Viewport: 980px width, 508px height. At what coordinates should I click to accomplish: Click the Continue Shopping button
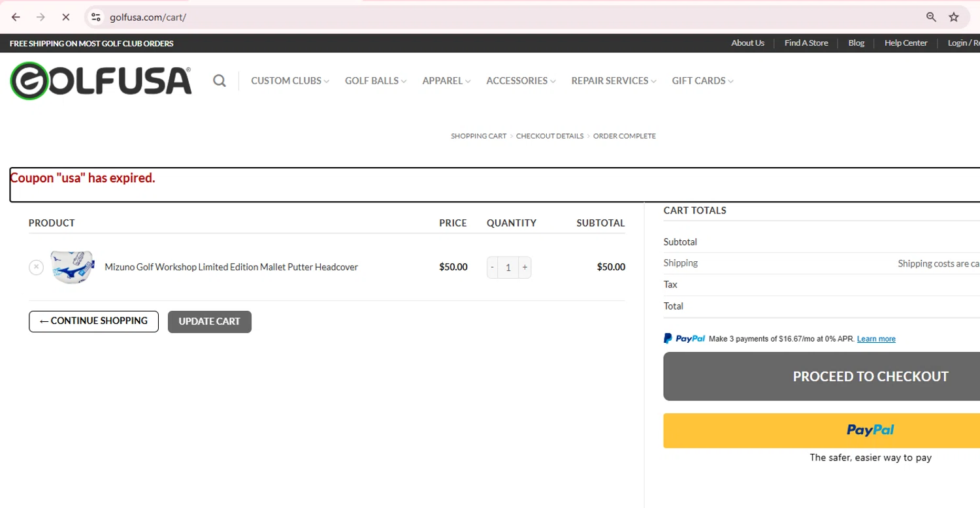(93, 321)
